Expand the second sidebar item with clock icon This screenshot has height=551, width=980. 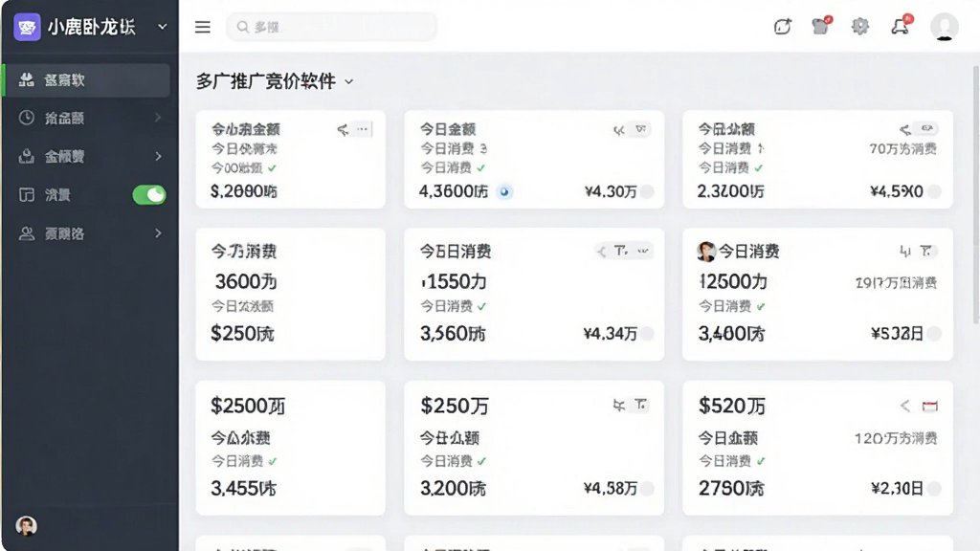pyautogui.click(x=89, y=118)
